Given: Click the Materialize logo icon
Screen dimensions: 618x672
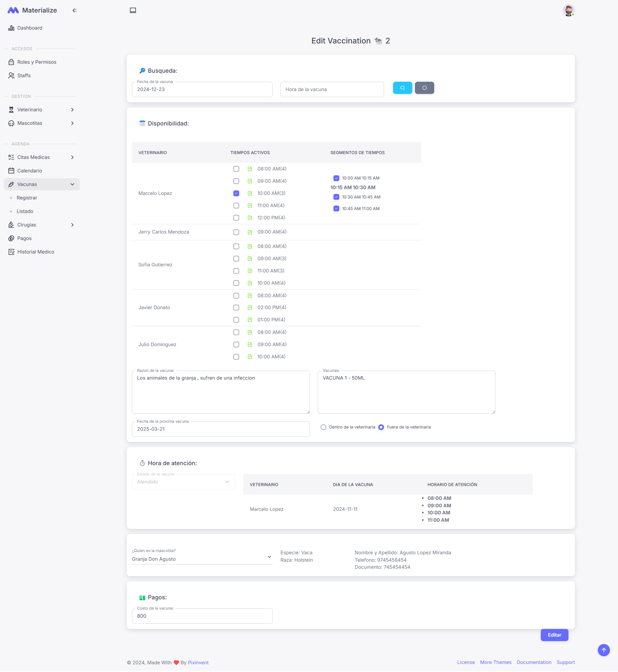Looking at the screenshot, I should (13, 10).
